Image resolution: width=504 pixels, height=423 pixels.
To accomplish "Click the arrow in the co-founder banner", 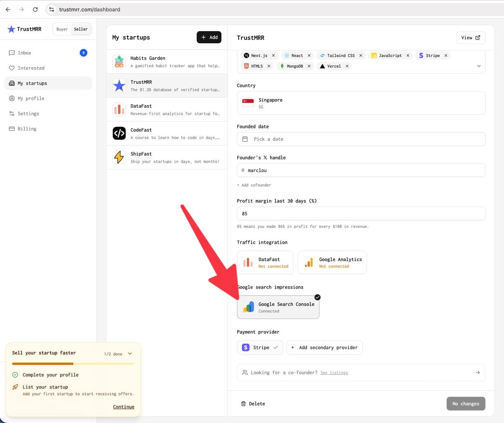I will click(x=478, y=373).
